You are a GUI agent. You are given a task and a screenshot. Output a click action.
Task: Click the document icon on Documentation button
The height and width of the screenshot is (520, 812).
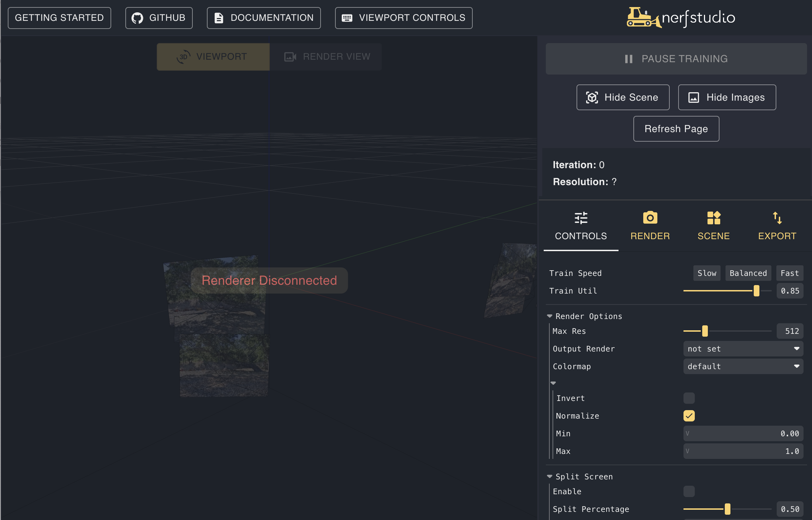pyautogui.click(x=219, y=18)
